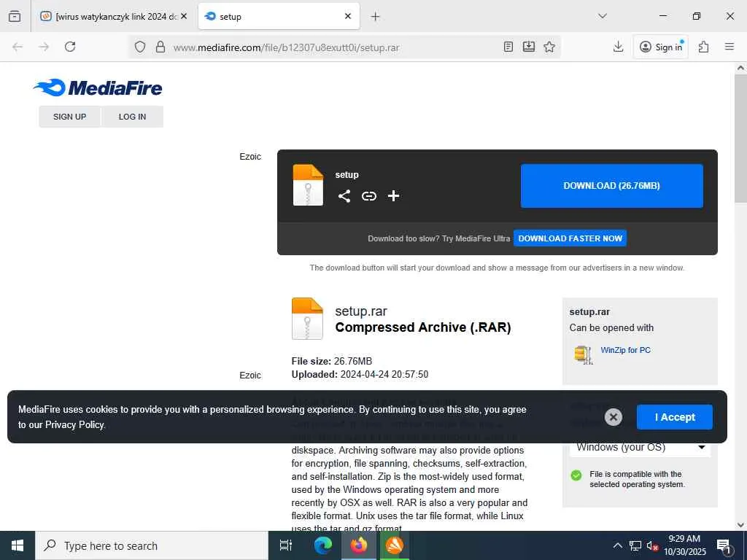Click the copy link icon under setup
Screen dimensions: 747x560
click(368, 196)
